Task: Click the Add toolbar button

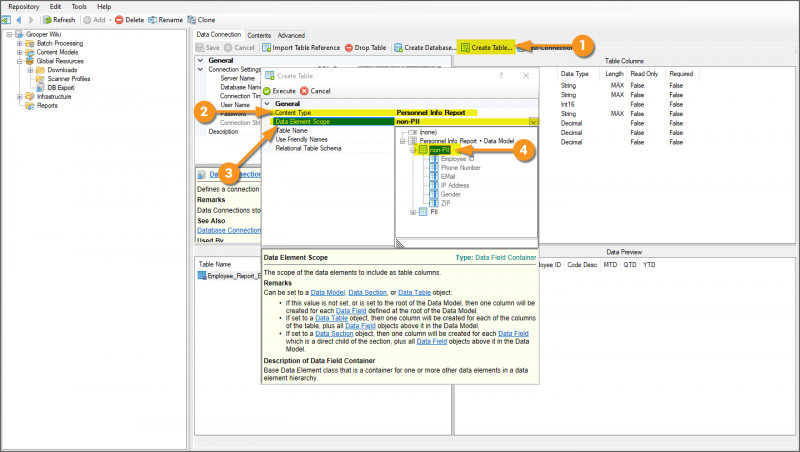Action: click(97, 20)
